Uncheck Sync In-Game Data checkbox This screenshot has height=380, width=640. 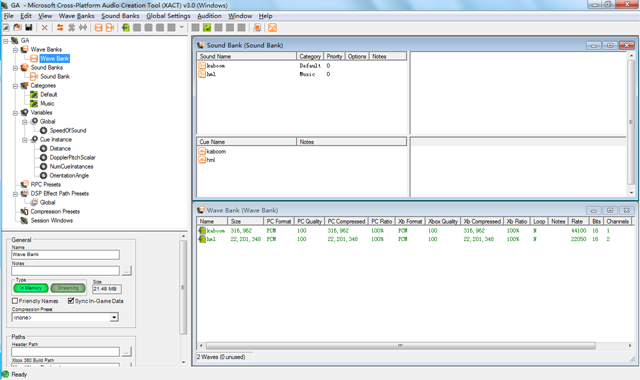tap(71, 301)
